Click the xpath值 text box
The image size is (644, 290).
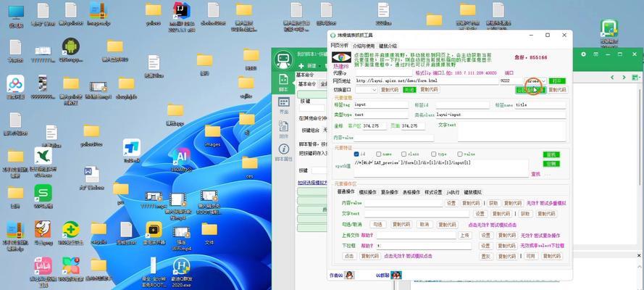pos(440,168)
